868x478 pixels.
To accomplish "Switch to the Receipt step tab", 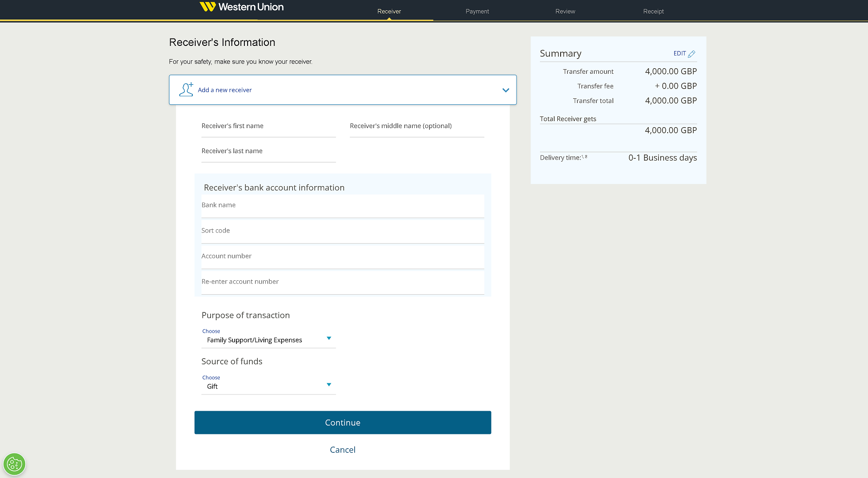I will (653, 11).
